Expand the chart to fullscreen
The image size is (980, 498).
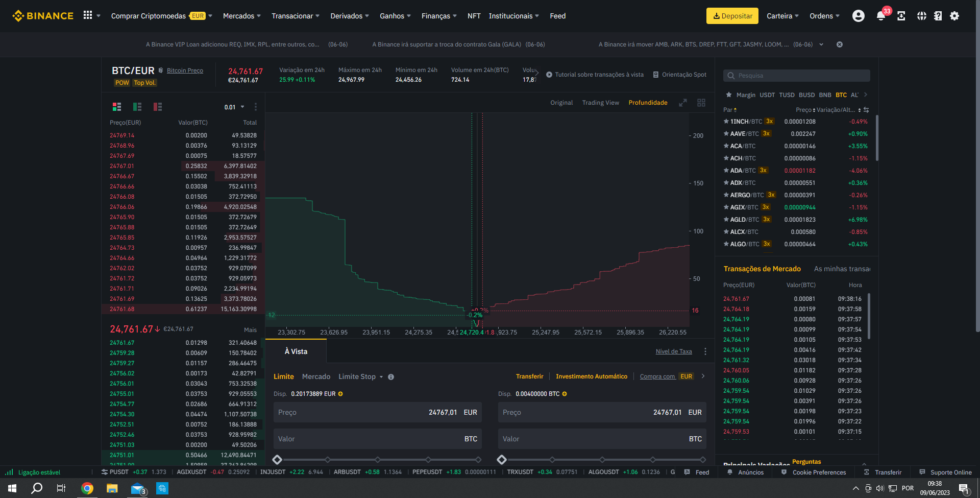tap(683, 103)
